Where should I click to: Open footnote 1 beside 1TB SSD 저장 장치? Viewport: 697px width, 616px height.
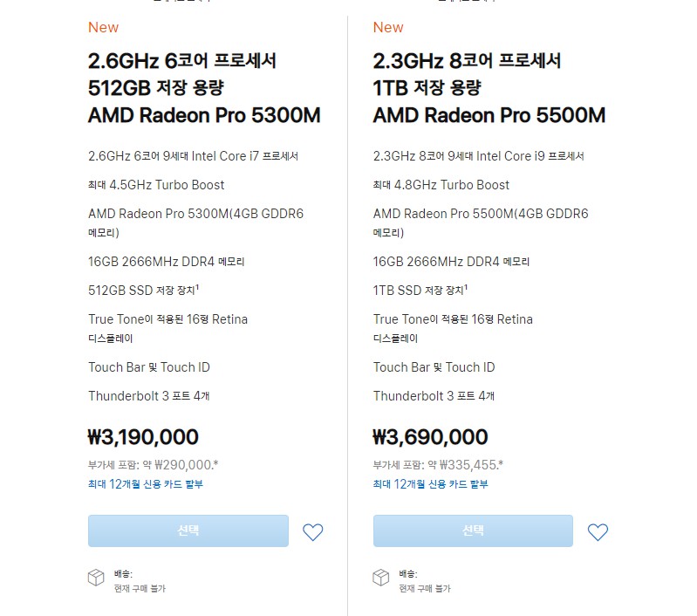[x=466, y=287]
